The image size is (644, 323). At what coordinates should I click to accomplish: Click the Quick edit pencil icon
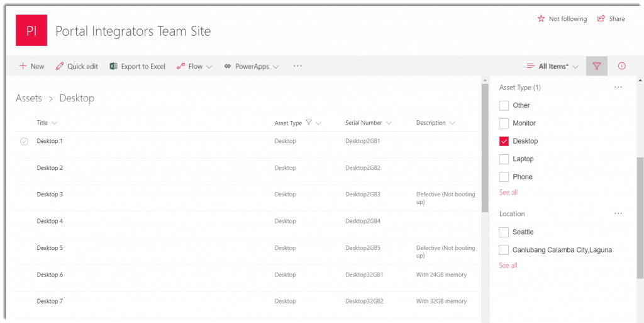click(x=60, y=66)
